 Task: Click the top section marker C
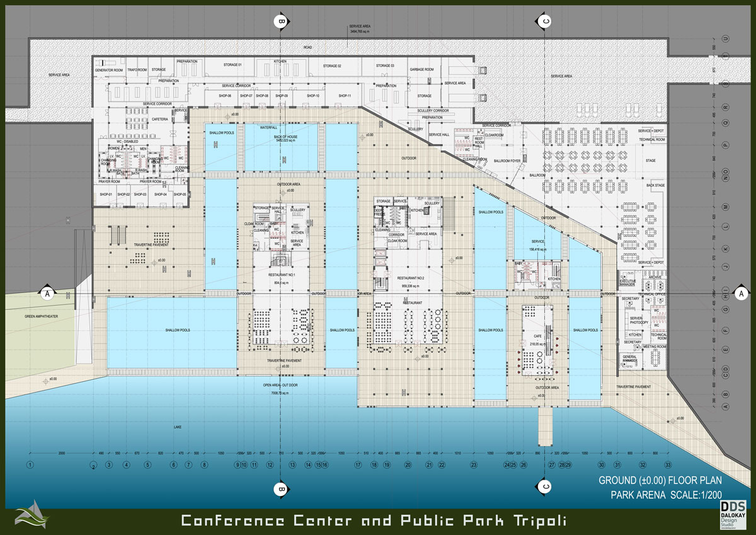pyautogui.click(x=547, y=21)
